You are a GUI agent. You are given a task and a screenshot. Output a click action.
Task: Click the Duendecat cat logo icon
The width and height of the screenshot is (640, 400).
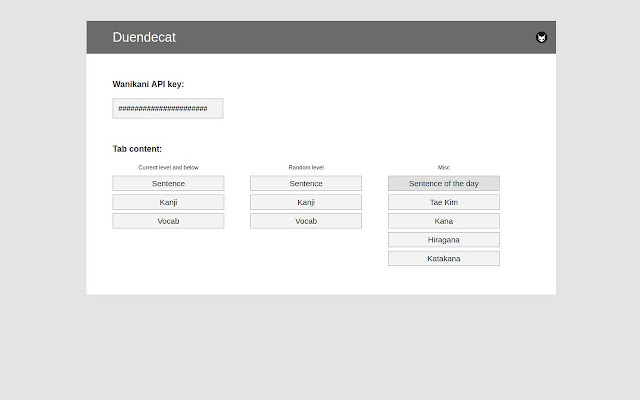[541, 38]
